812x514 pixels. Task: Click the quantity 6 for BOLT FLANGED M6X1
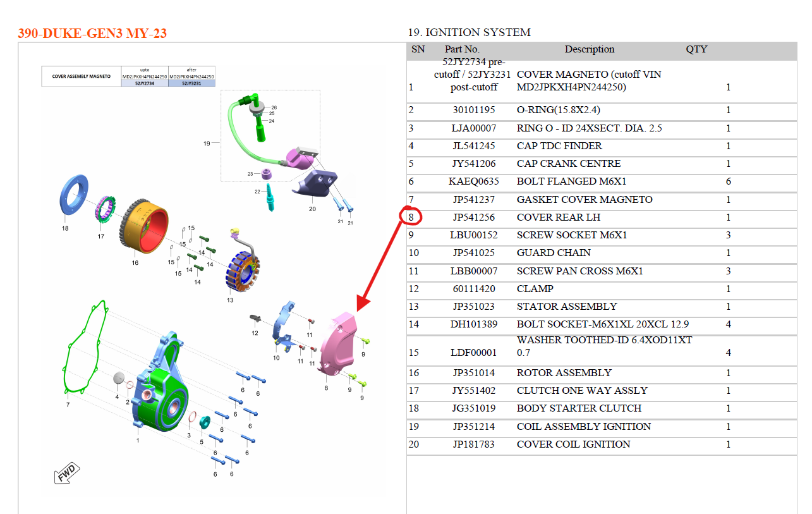click(728, 181)
